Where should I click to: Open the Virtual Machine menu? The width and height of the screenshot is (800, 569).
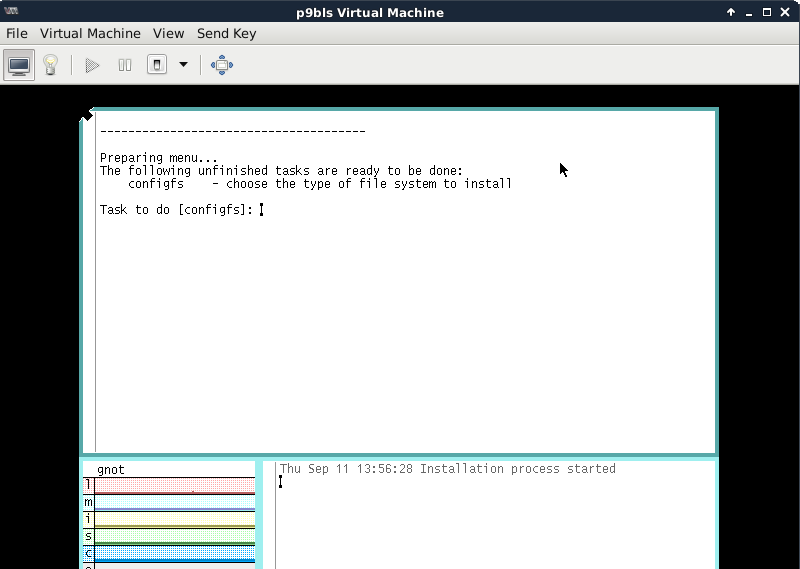[x=90, y=33]
